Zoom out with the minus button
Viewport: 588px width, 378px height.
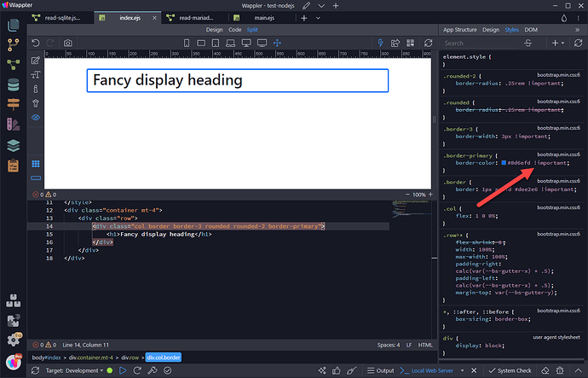(x=407, y=195)
